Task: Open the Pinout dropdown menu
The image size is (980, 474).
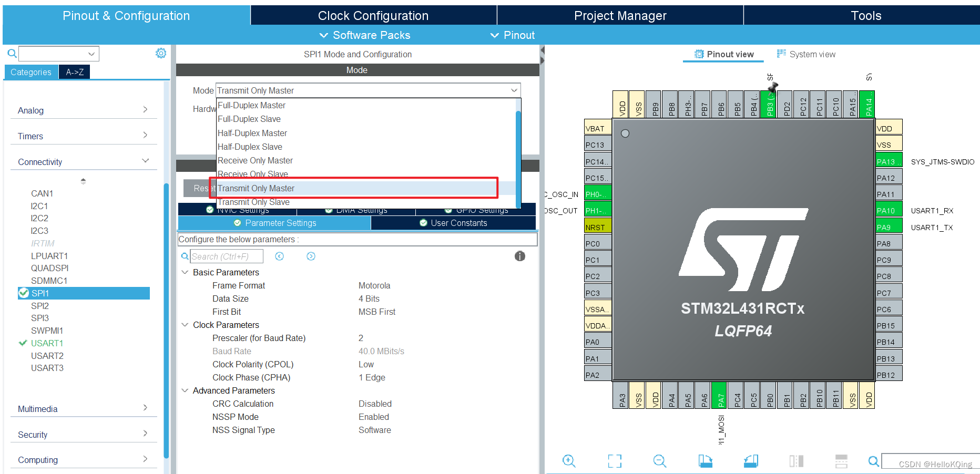Action: (513, 35)
